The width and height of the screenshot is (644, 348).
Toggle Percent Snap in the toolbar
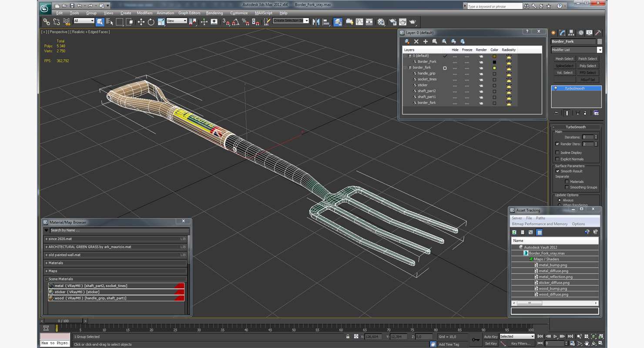pos(245,22)
